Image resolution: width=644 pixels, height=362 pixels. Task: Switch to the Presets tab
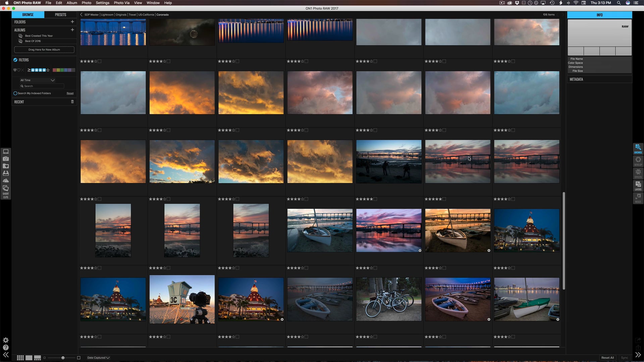tap(60, 15)
